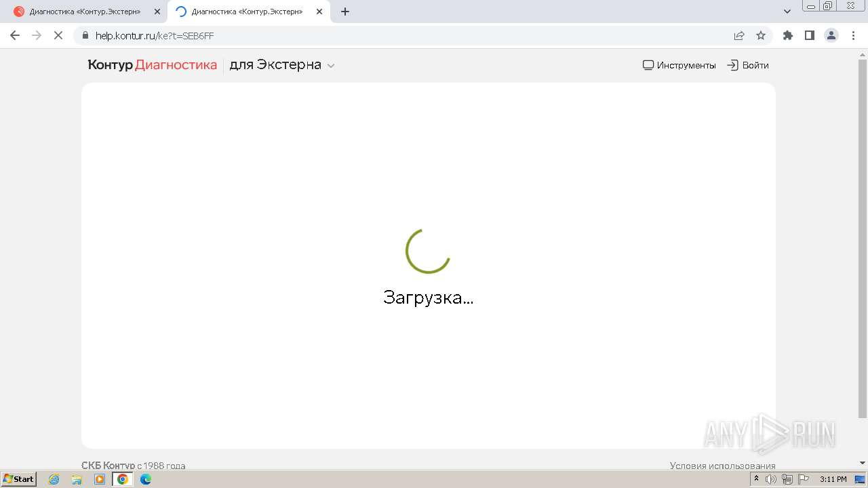Open a new browser tab
The image size is (868, 488).
coord(345,12)
